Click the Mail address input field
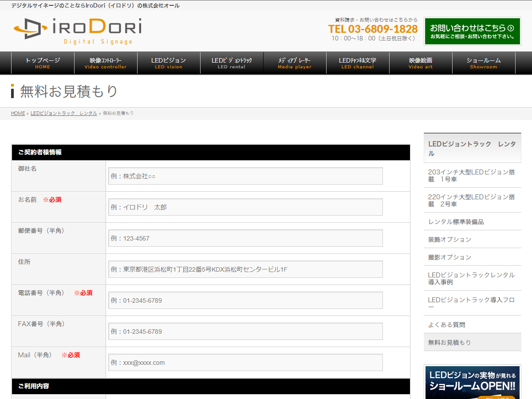This screenshot has width=532, height=399. [x=245, y=363]
